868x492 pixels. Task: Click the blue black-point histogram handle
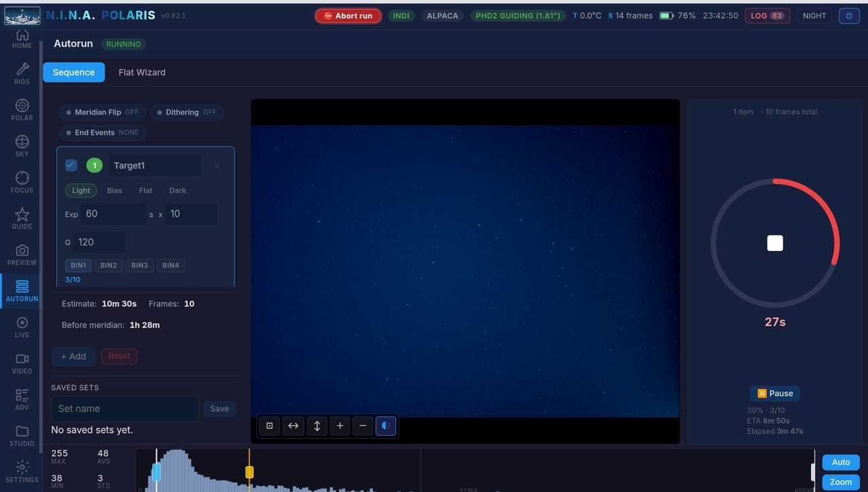pos(157,472)
